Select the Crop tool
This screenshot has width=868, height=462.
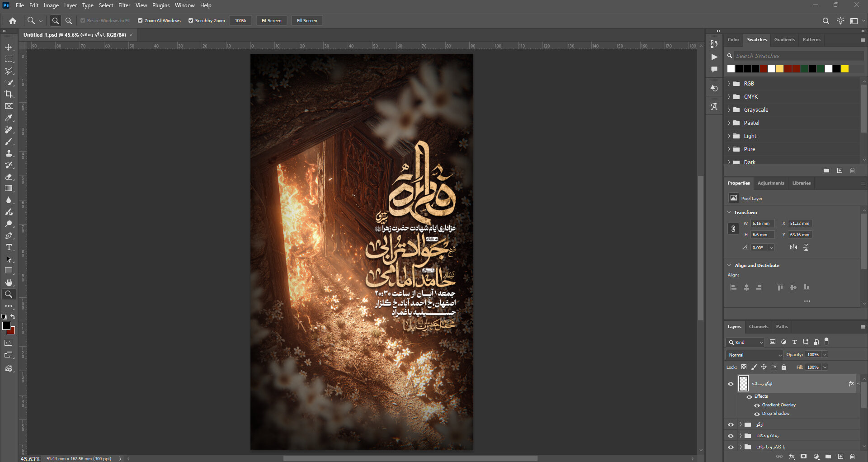click(x=9, y=94)
